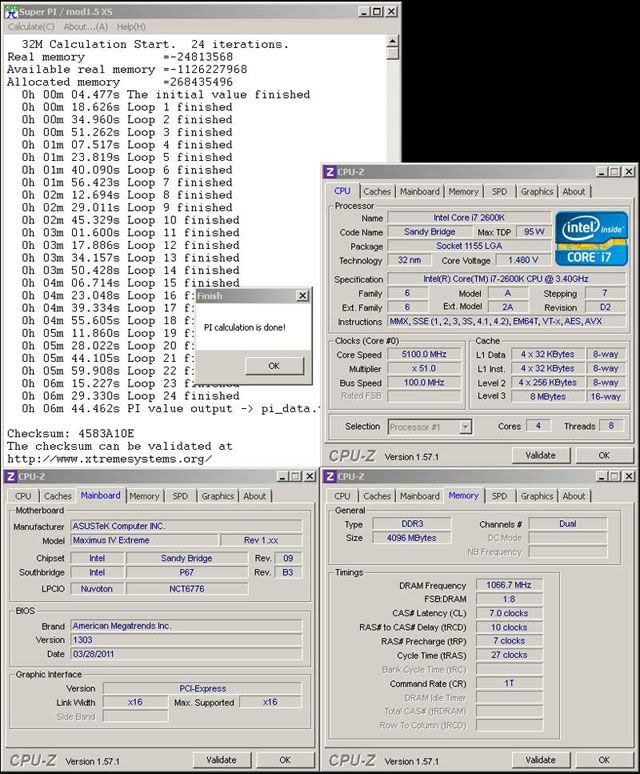
Task: Select the Graphics tab in the Mainboard window
Action: pos(218,496)
